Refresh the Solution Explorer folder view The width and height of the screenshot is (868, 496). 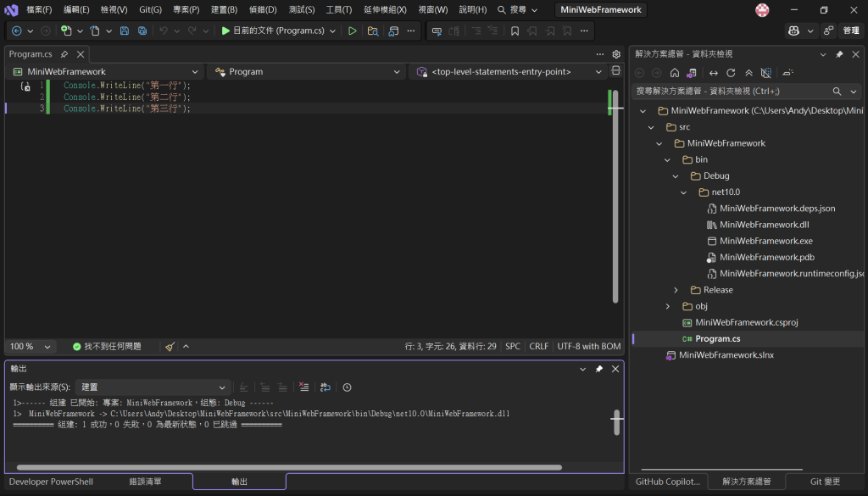[731, 73]
